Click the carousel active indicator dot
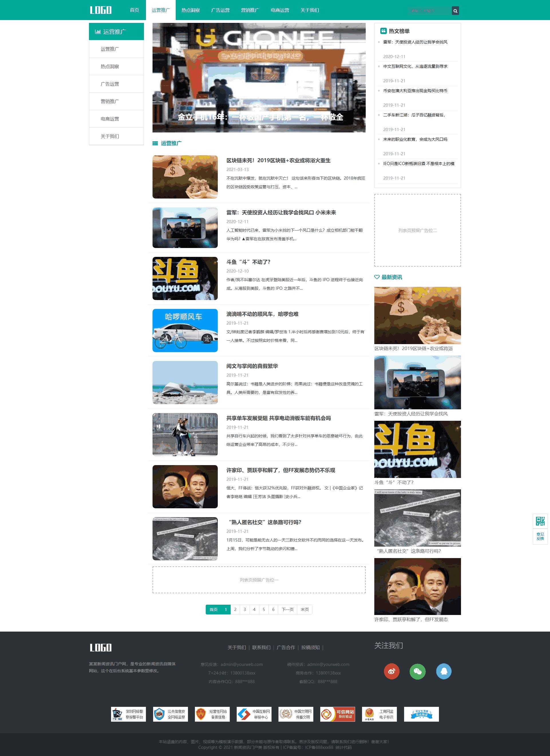550x756 pixels. 259,127
